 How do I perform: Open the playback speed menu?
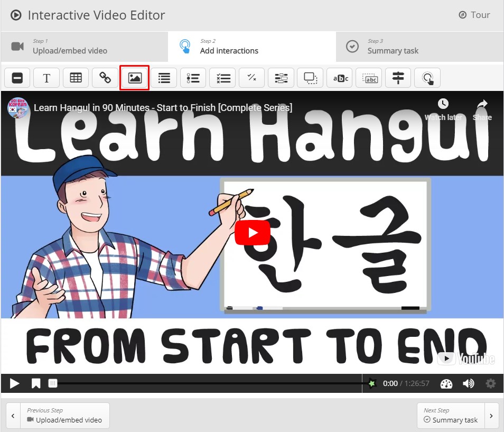click(x=446, y=383)
